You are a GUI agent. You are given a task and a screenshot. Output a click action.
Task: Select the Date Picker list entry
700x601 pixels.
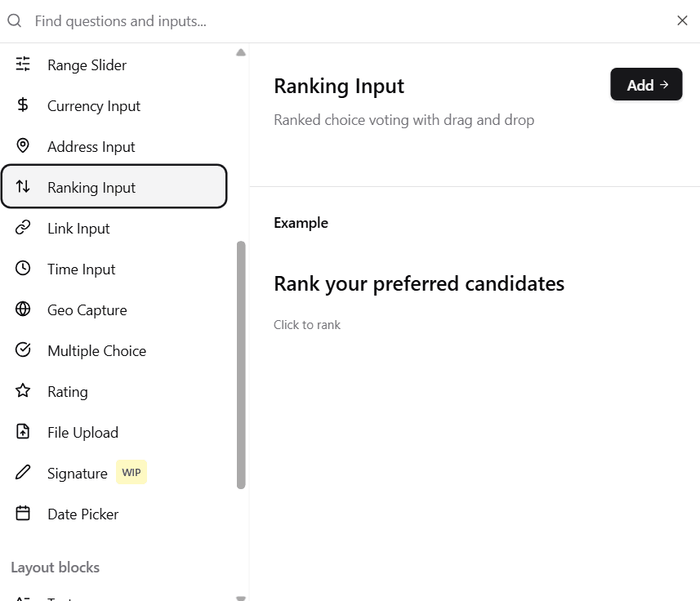pyautogui.click(x=82, y=514)
